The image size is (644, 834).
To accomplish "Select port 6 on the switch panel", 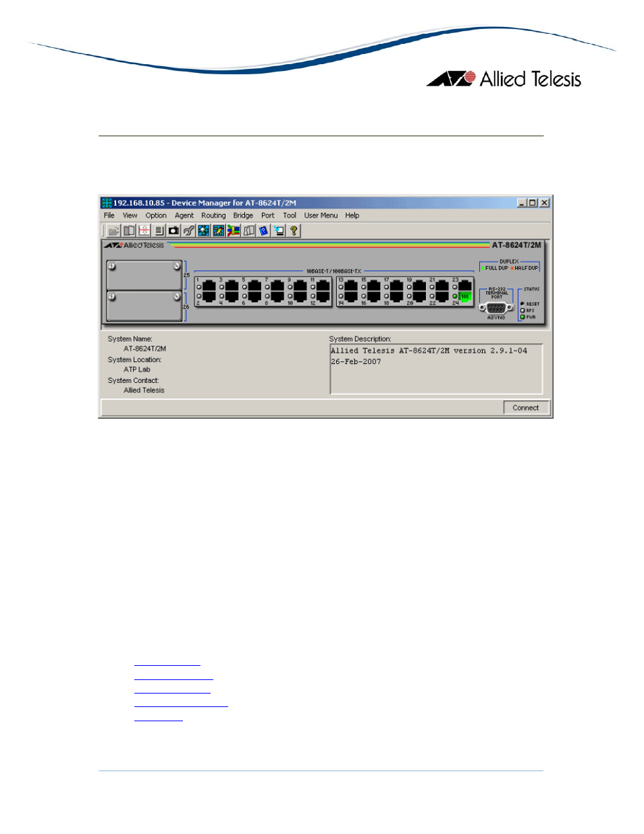I will 255,296.
